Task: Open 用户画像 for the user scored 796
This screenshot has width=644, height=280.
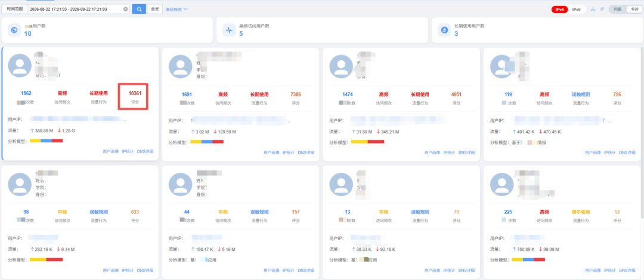Action: (x=593, y=153)
